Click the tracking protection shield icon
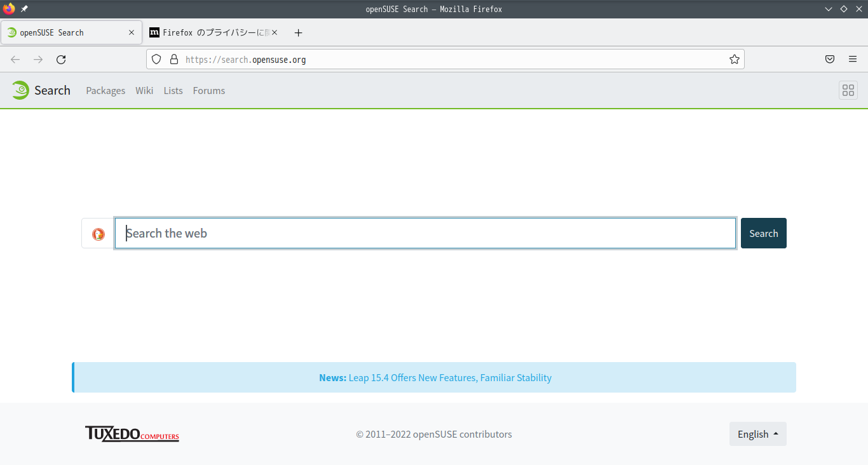This screenshot has height=465, width=868. click(156, 59)
